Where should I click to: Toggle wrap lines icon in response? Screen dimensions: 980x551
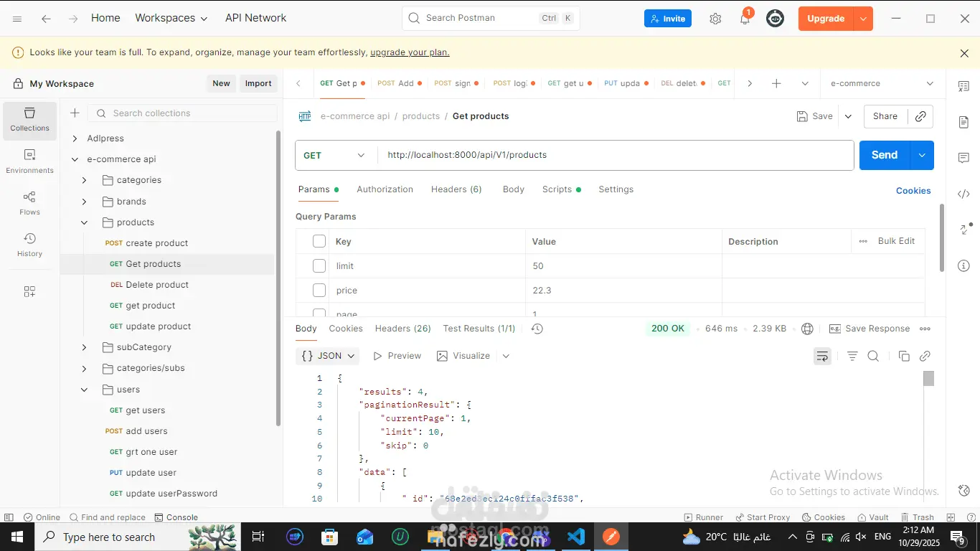(x=822, y=356)
